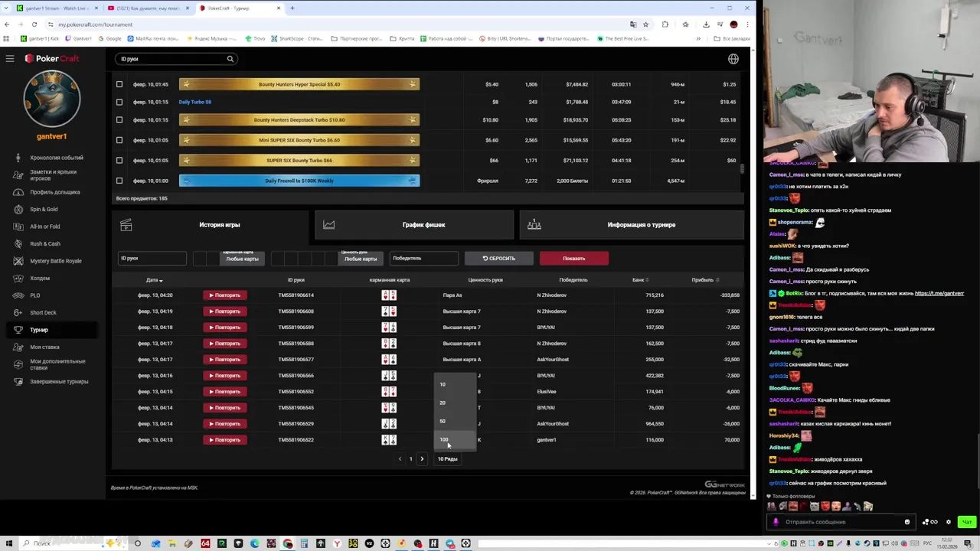Select 50 rows in the dropdown list
The image size is (980, 551).
(x=455, y=421)
